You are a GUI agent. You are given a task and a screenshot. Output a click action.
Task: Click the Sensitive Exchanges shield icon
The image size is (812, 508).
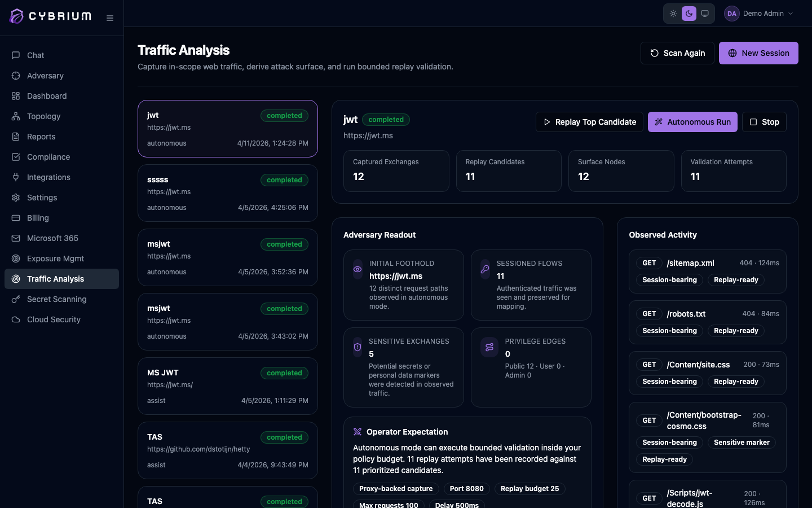(x=358, y=347)
